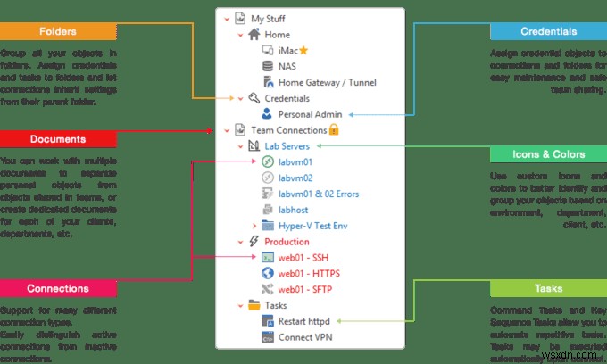607x364 pixels.
Task: Select labvm01 & 02 Errors label
Action: pyautogui.click(x=319, y=194)
